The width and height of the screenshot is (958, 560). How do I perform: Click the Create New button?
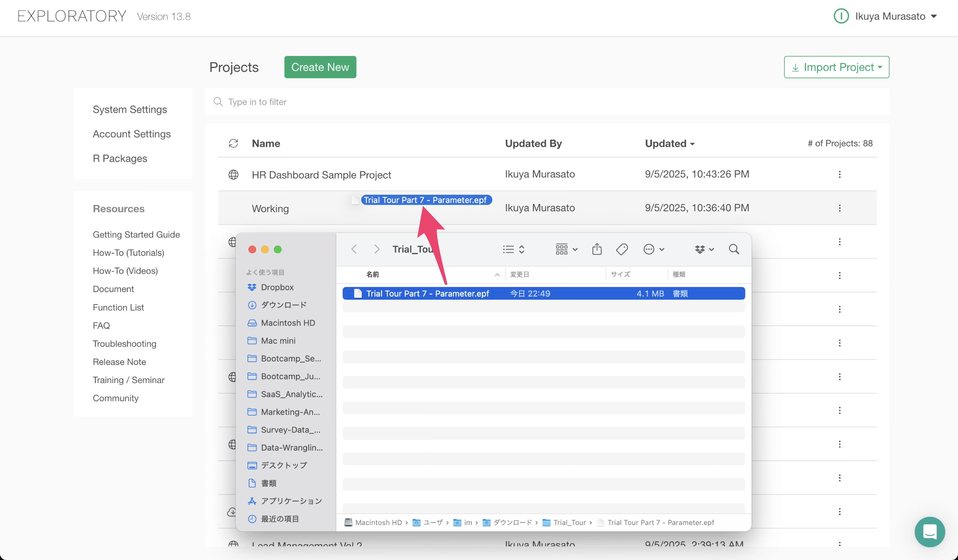pos(320,67)
